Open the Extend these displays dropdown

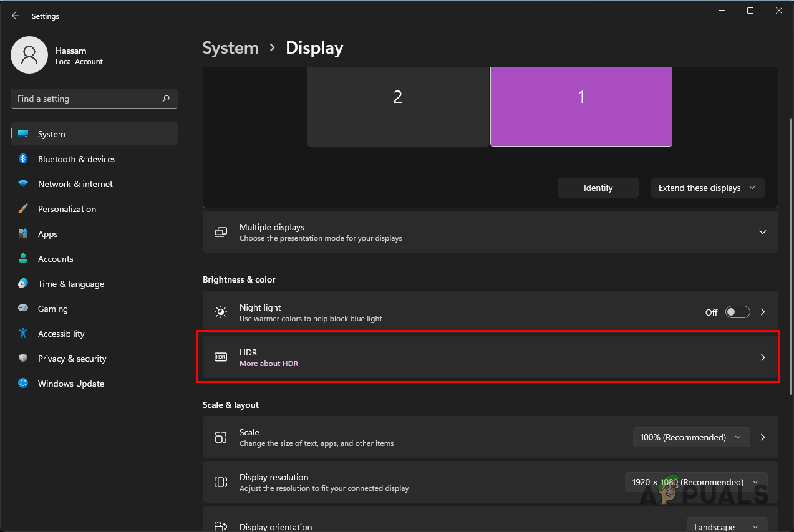[x=707, y=188]
